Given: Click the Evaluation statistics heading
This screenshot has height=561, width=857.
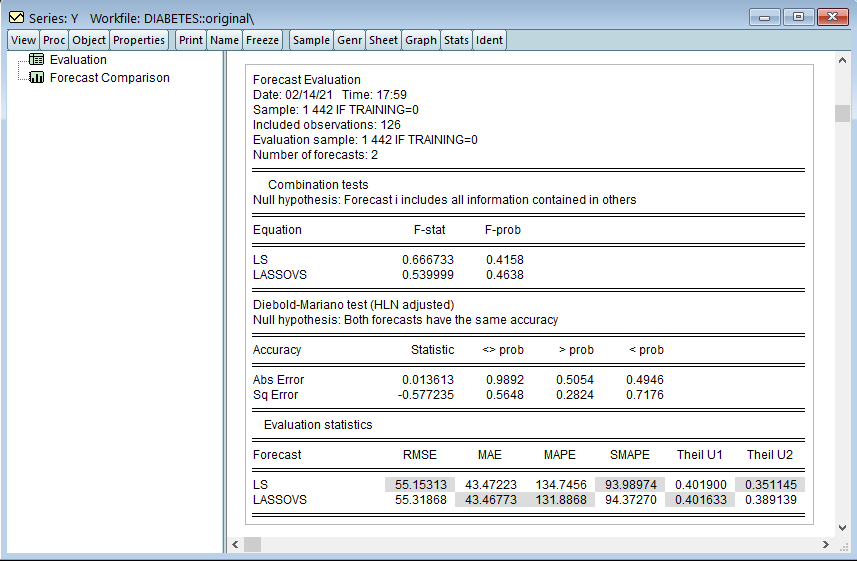Looking at the screenshot, I should pyautogui.click(x=318, y=425).
